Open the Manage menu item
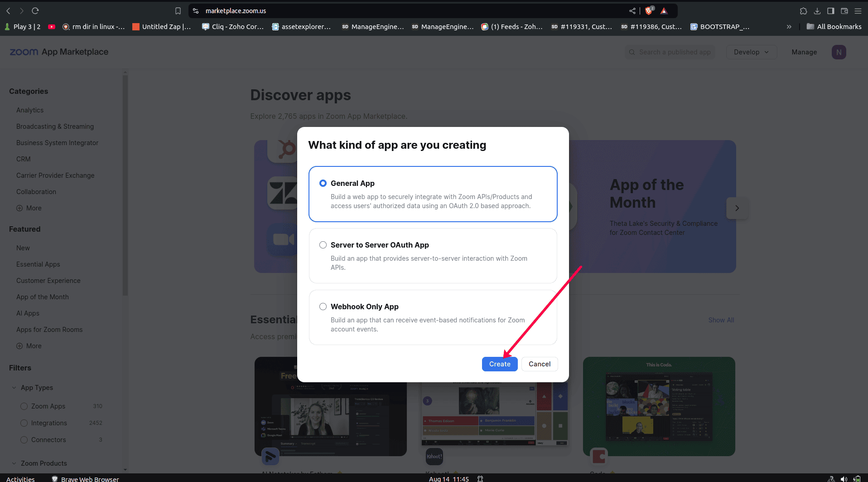This screenshot has height=482, width=868. click(804, 52)
